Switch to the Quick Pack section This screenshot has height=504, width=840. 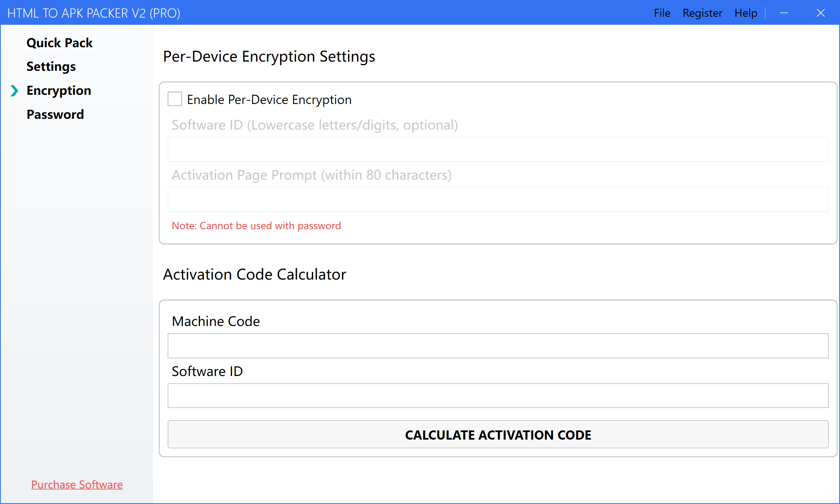[60, 43]
